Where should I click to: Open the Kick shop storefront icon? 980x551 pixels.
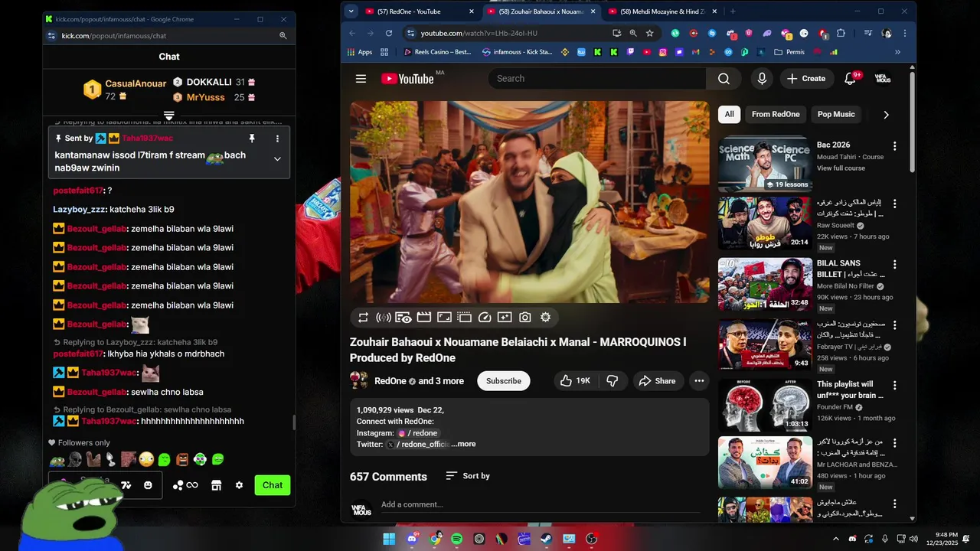(216, 485)
